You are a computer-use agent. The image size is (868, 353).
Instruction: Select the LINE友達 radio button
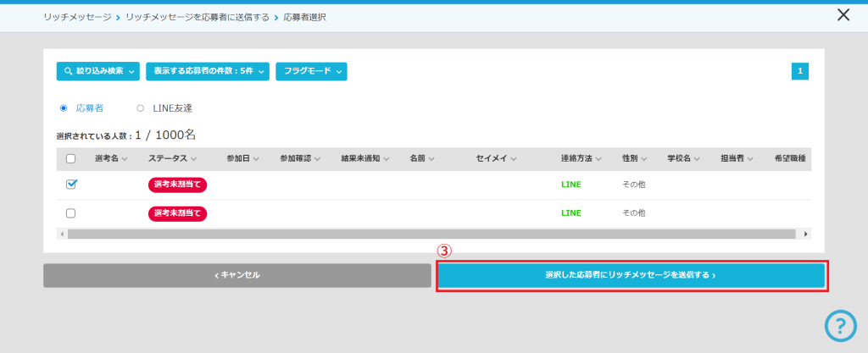click(141, 108)
